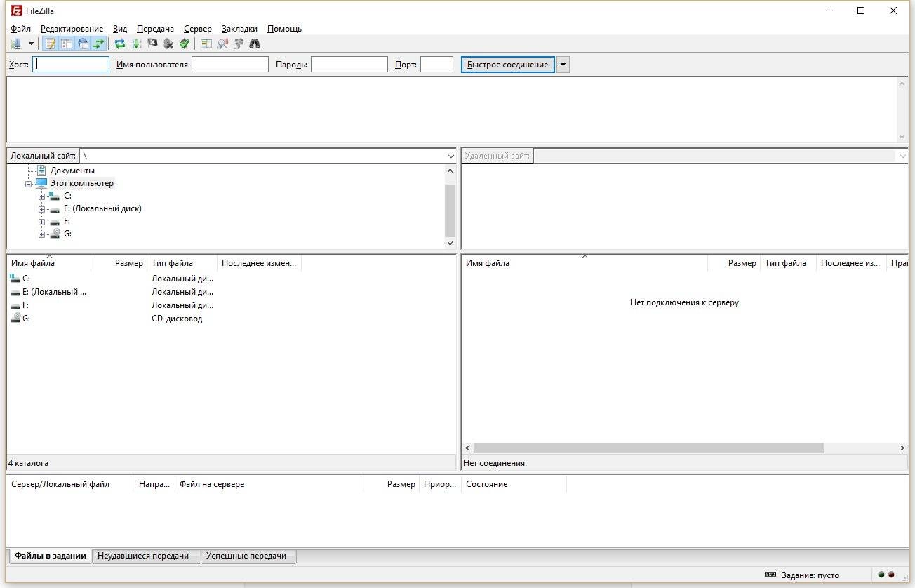Viewport: 915px width, 588px height.
Task: Click the queue size icon in status bar
Action: click(x=770, y=575)
